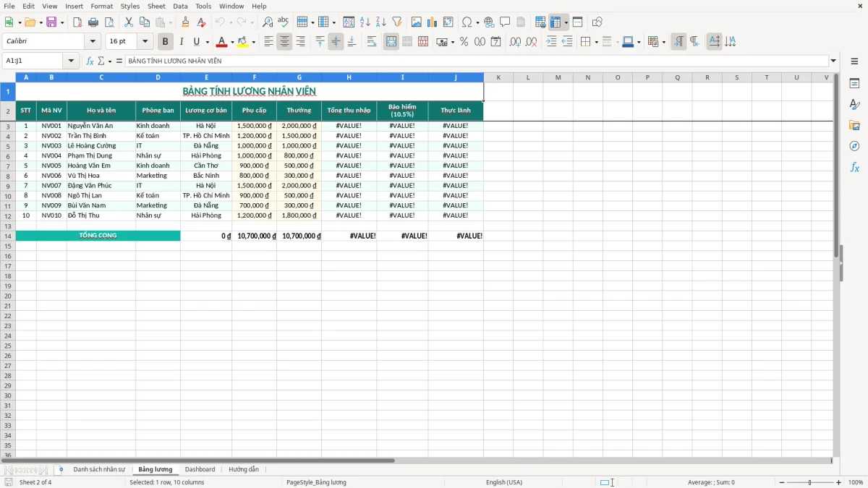Image resolution: width=868 pixels, height=488 pixels.
Task: Open the sidebar Properties deck icon
Action: tap(854, 84)
